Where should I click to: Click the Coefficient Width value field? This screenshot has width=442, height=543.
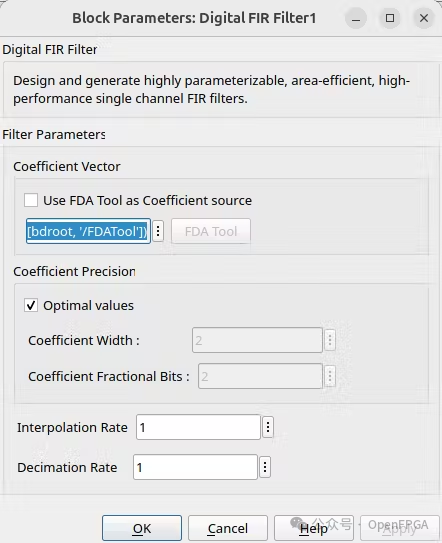(257, 340)
